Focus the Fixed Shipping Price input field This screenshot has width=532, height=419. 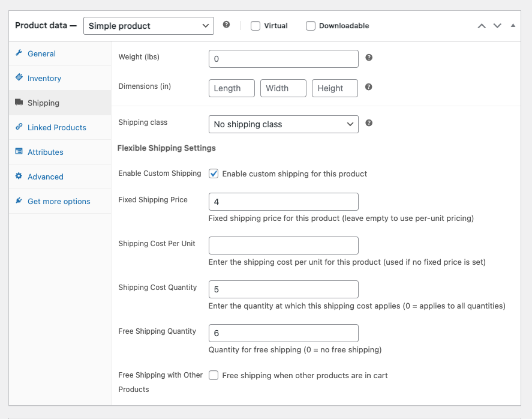click(x=283, y=202)
